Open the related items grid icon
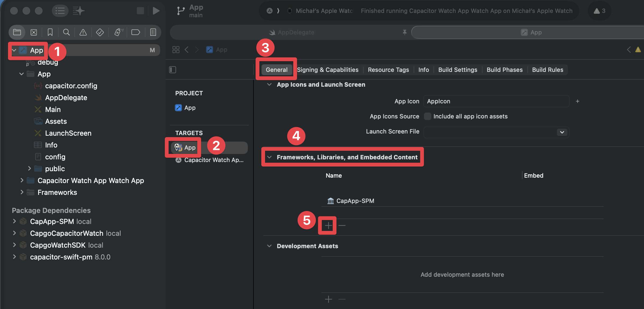The image size is (644, 309). [176, 50]
